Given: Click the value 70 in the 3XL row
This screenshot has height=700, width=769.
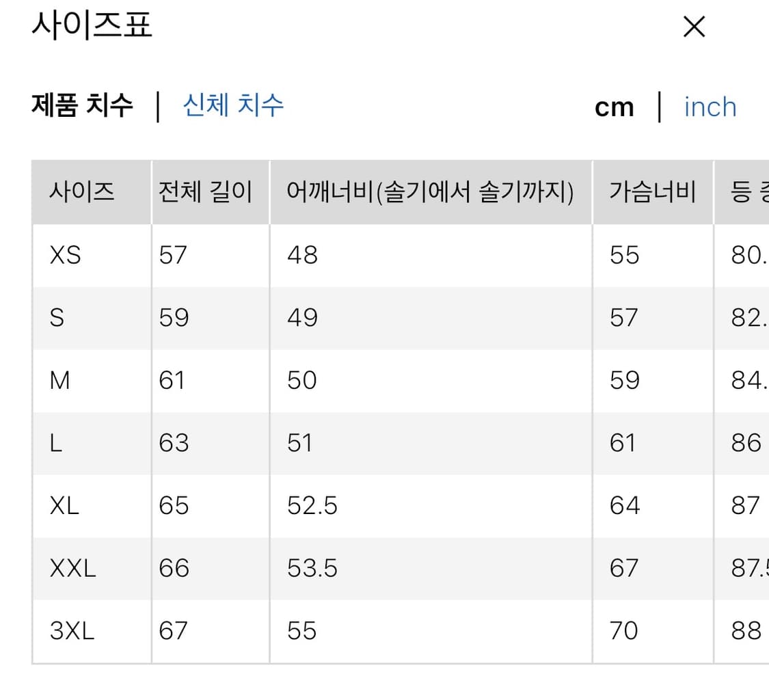Looking at the screenshot, I should [x=623, y=630].
